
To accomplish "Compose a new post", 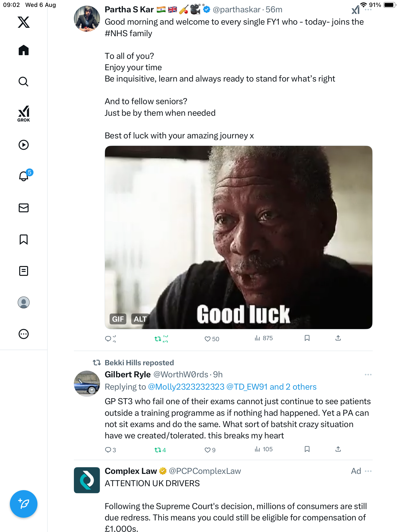I will 24,504.
